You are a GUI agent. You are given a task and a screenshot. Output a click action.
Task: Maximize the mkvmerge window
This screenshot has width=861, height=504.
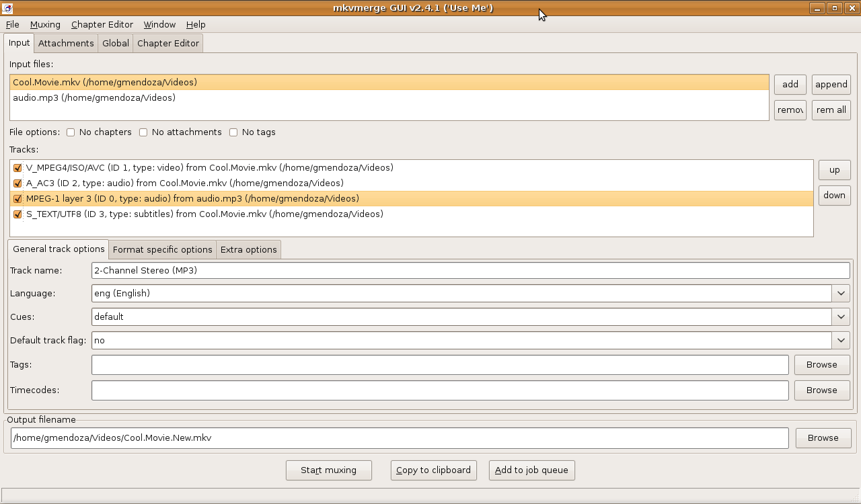[x=835, y=8]
